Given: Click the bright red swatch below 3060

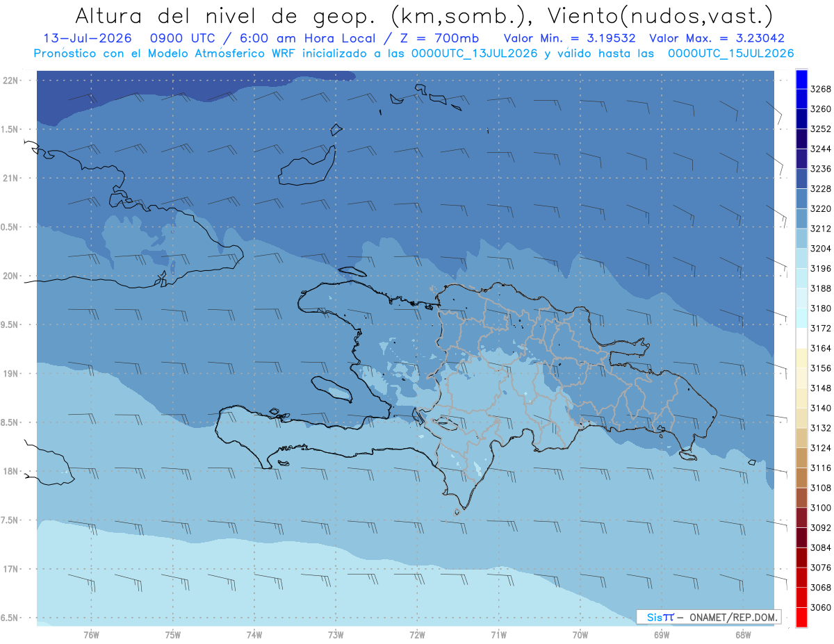Looking at the screenshot, I should point(801,617).
